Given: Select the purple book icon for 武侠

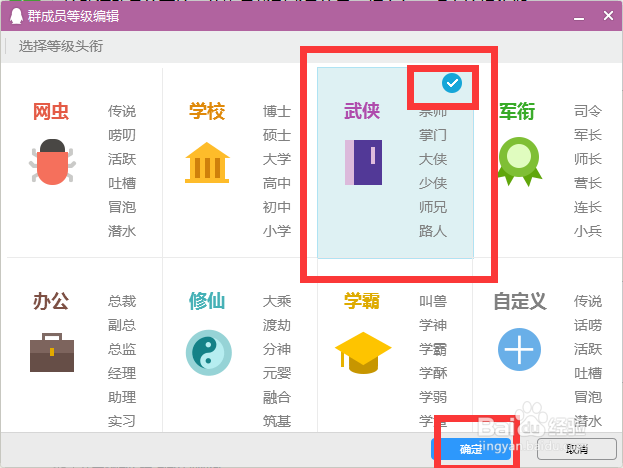Looking at the screenshot, I should click(364, 162).
